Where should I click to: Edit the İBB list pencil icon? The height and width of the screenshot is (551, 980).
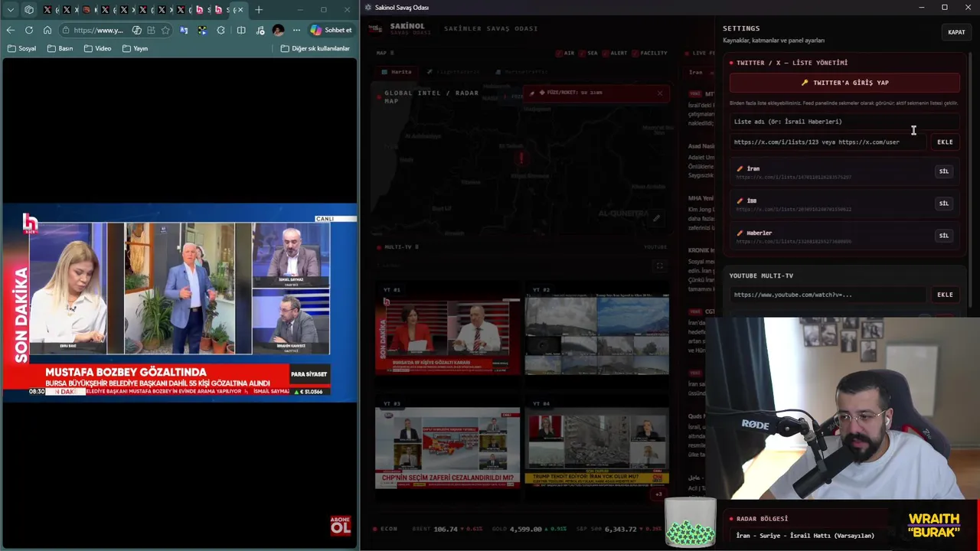tap(740, 201)
